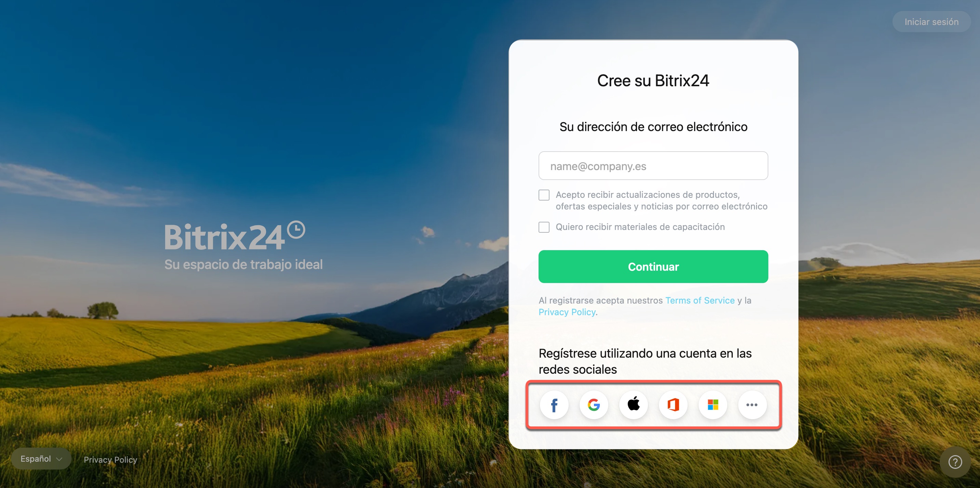Image resolution: width=980 pixels, height=488 pixels.
Task: Enable receiving training materials checkbox
Action: (544, 227)
